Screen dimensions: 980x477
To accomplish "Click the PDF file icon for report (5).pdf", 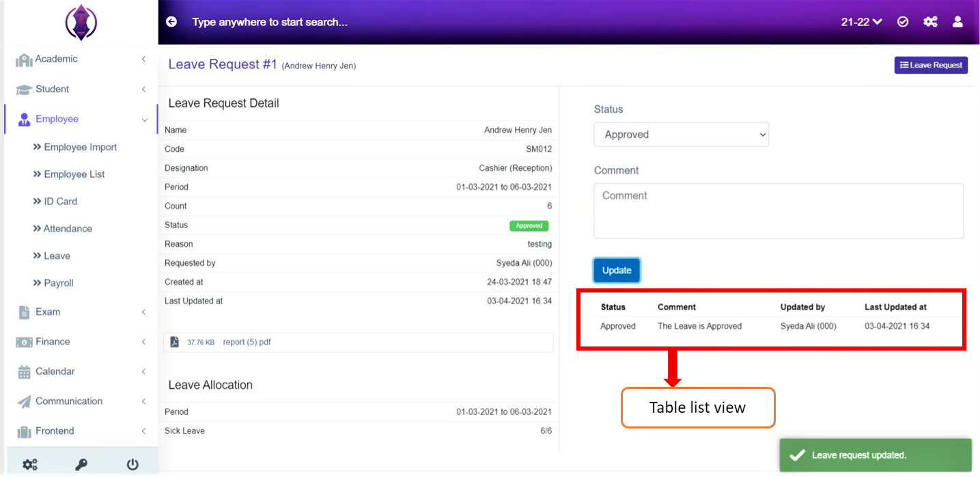I will [x=175, y=342].
